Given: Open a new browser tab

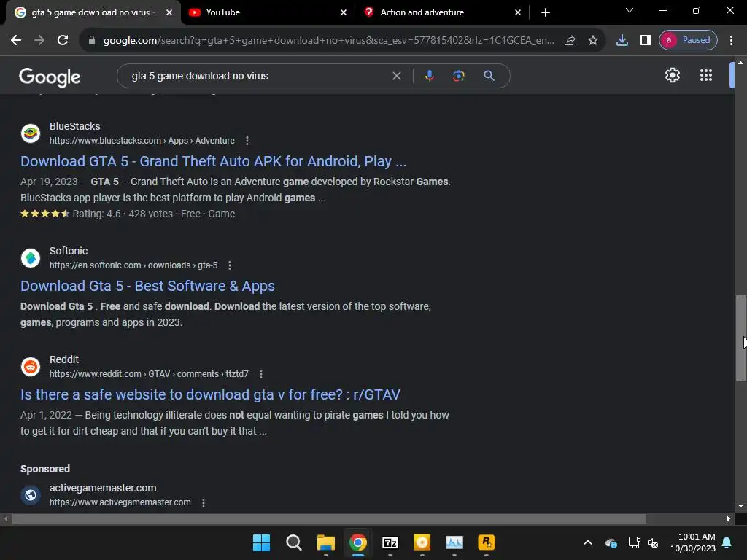Looking at the screenshot, I should 546,12.
